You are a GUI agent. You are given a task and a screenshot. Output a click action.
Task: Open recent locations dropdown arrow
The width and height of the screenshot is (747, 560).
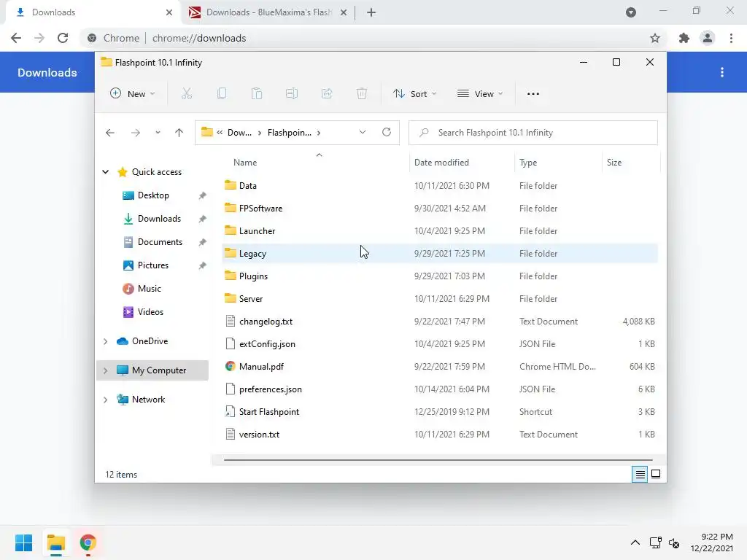[x=158, y=133]
